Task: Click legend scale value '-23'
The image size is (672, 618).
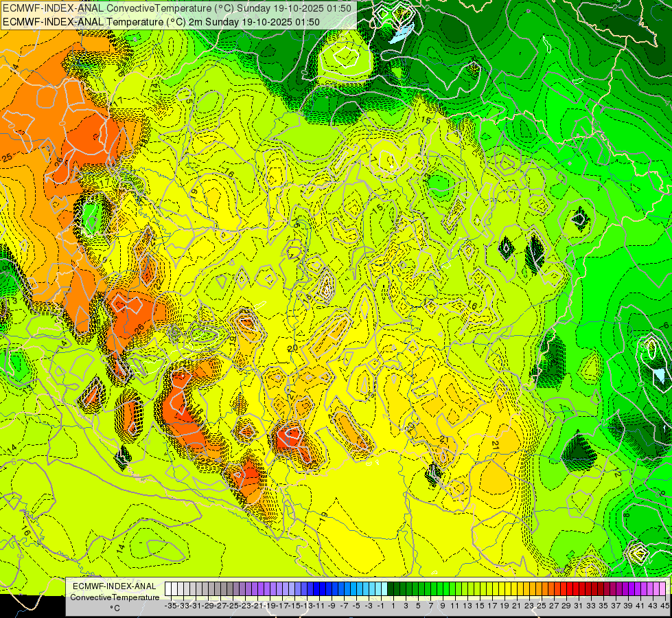Action: tap(246, 606)
